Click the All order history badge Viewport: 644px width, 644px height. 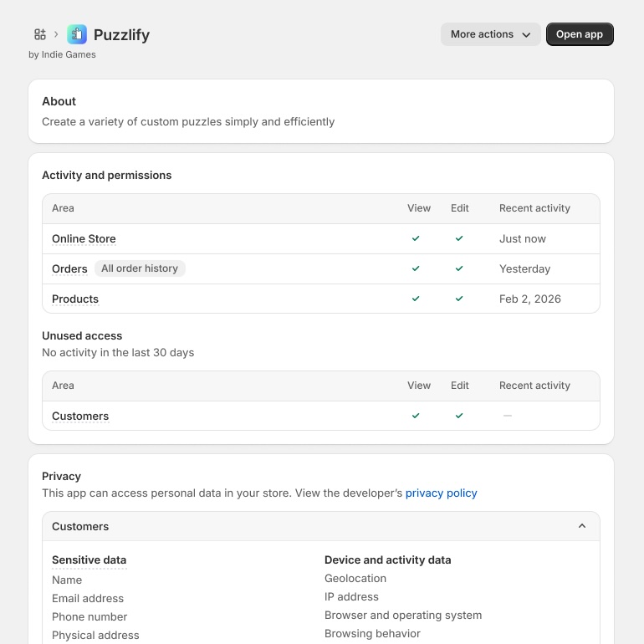click(140, 268)
